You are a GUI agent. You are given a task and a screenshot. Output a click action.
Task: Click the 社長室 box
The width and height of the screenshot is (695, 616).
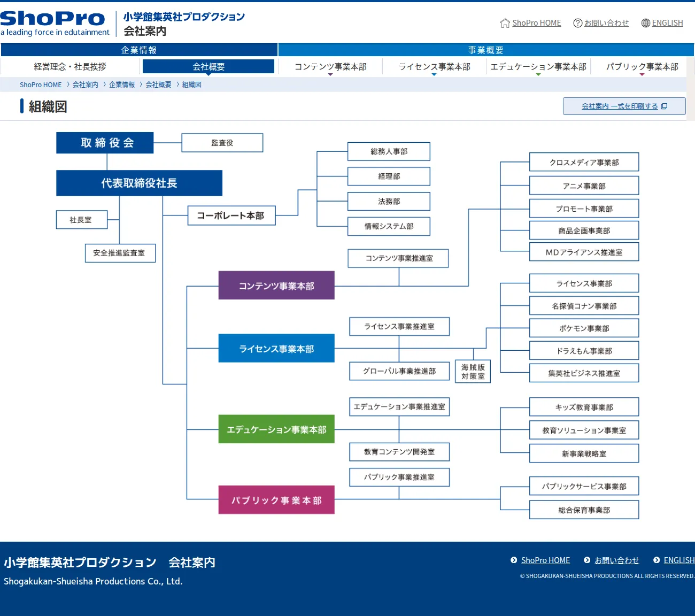82,220
